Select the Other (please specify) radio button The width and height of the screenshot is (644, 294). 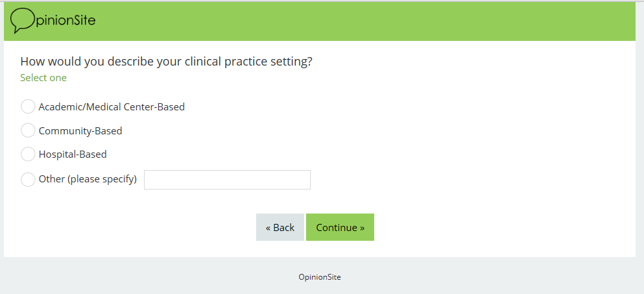click(x=28, y=179)
